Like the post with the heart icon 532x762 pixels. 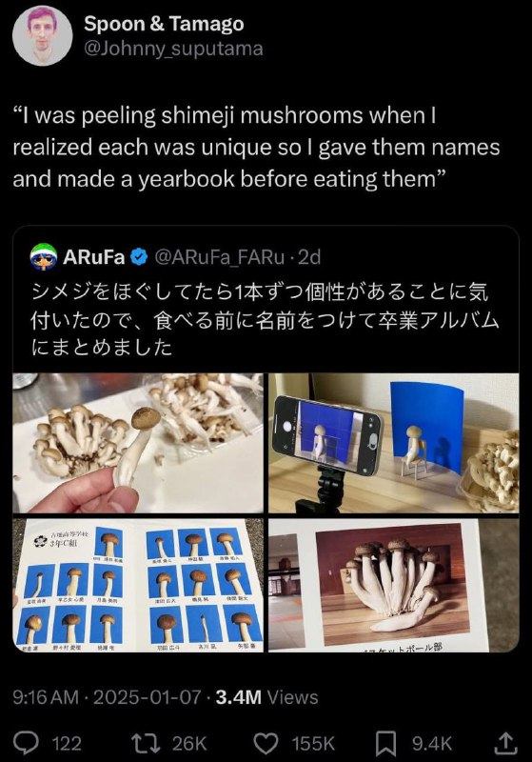(266, 743)
